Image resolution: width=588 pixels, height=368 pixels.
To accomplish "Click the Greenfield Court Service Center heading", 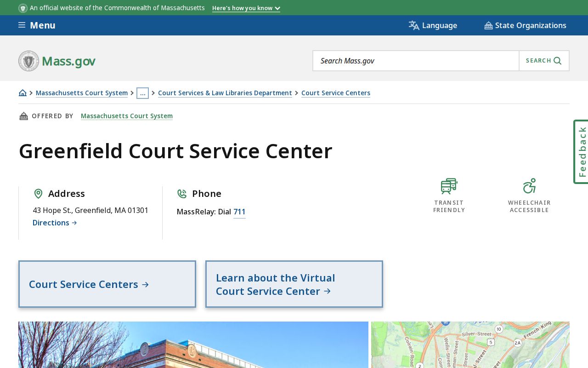I will (175, 151).
